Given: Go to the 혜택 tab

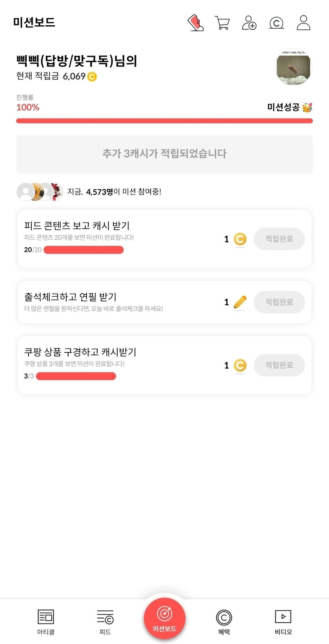Looking at the screenshot, I should (224, 621).
